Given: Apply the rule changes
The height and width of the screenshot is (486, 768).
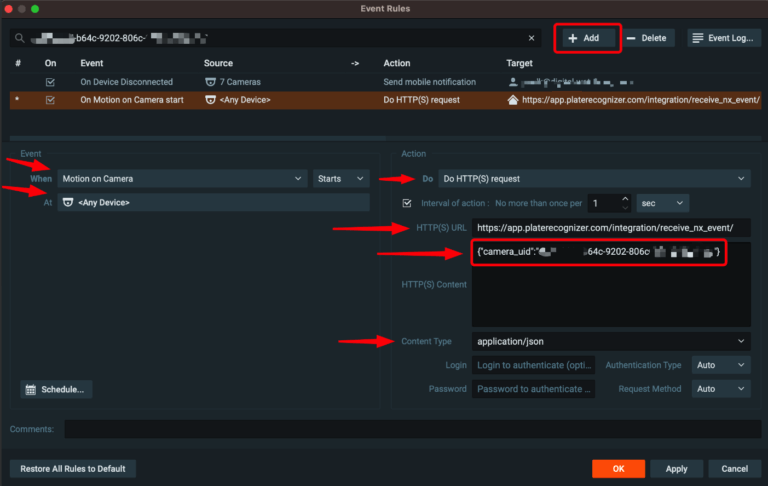Looking at the screenshot, I should coord(676,469).
